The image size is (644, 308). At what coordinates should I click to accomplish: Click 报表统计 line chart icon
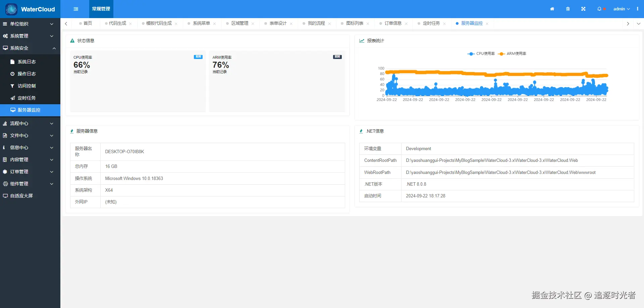[x=362, y=41]
